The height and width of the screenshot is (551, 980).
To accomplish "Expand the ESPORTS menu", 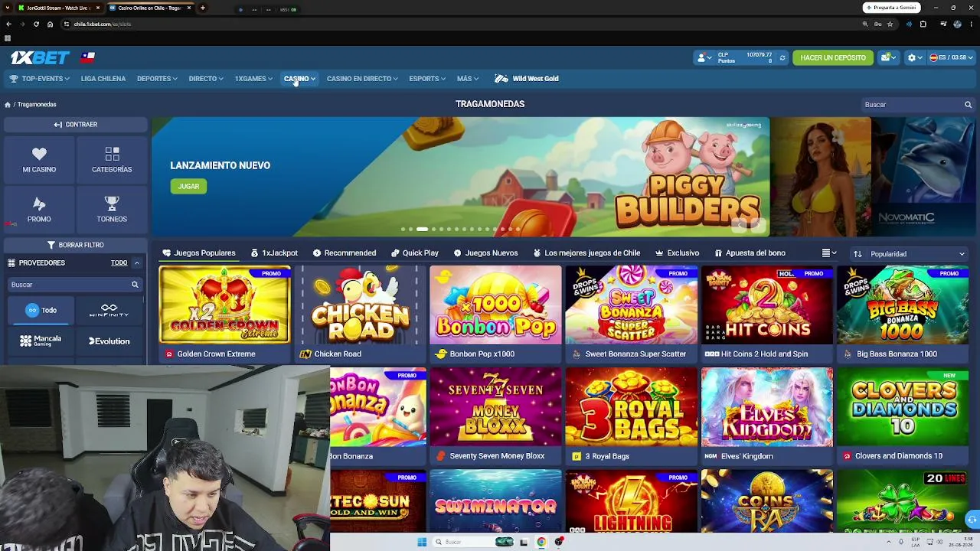I will click(x=426, y=79).
